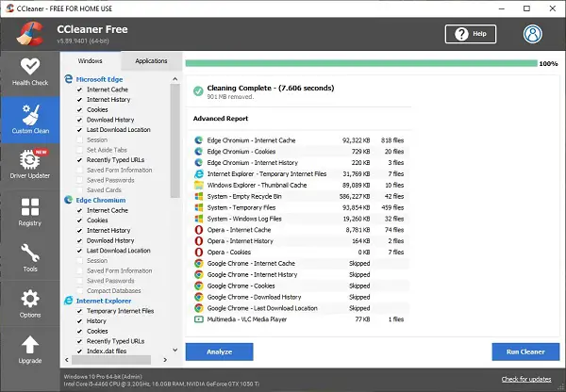
Task: Collapse the Internet Explorer category label
Action: [104, 301]
